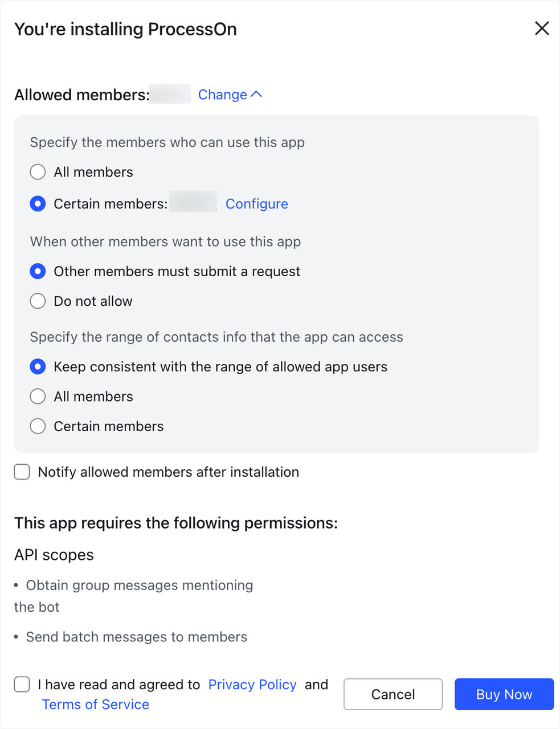Open the Configure link for certain members
This screenshot has height=729, width=560.
[x=257, y=203]
